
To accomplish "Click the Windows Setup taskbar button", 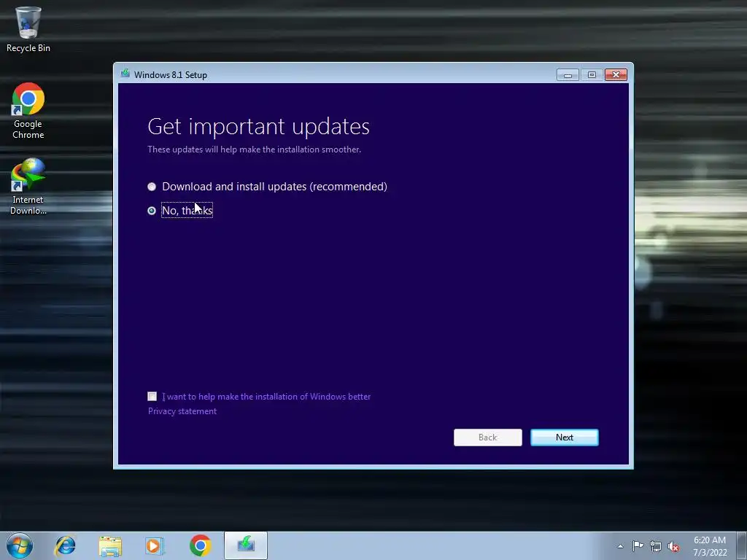I will tap(246, 545).
